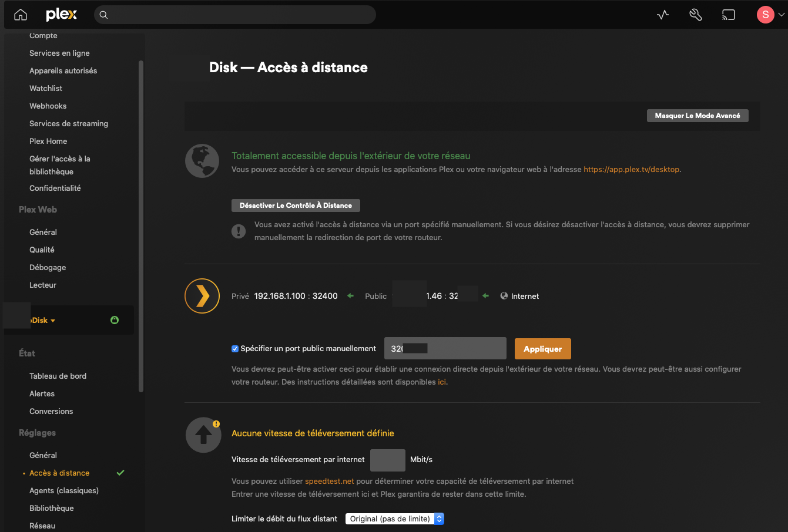Click the public port input field
Image resolution: width=788 pixels, height=532 pixels.
[x=445, y=348]
